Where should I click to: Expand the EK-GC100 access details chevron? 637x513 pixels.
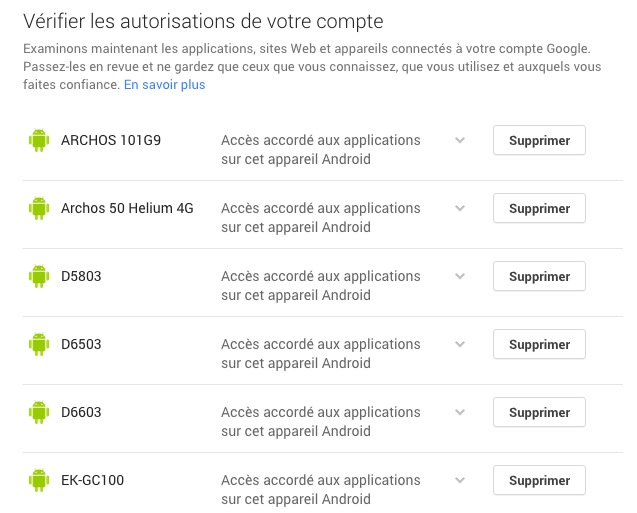click(x=460, y=480)
